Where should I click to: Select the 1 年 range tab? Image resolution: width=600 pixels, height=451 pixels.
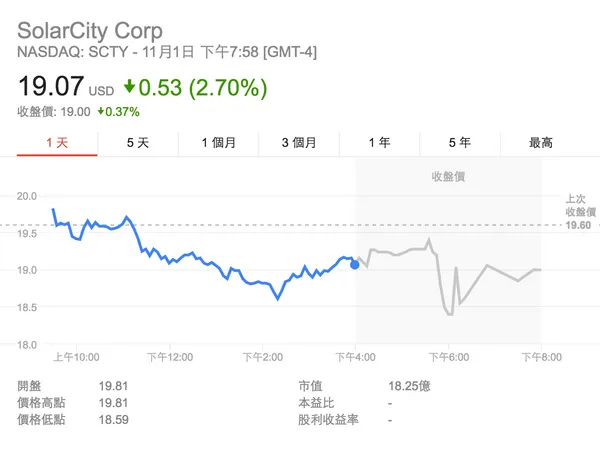(379, 143)
